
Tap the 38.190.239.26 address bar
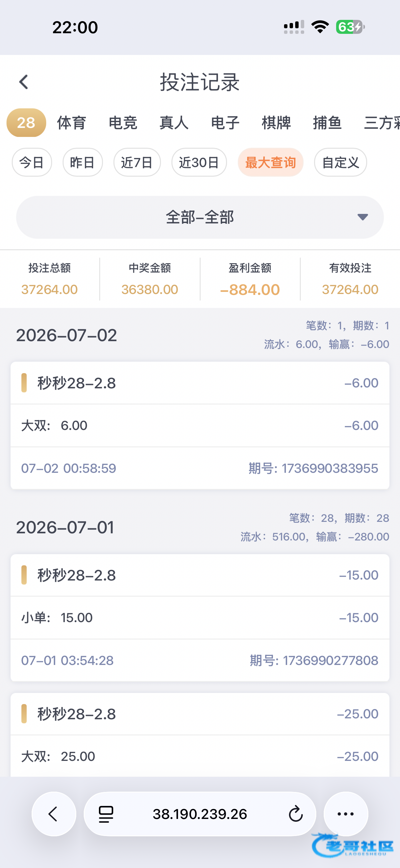(200, 814)
